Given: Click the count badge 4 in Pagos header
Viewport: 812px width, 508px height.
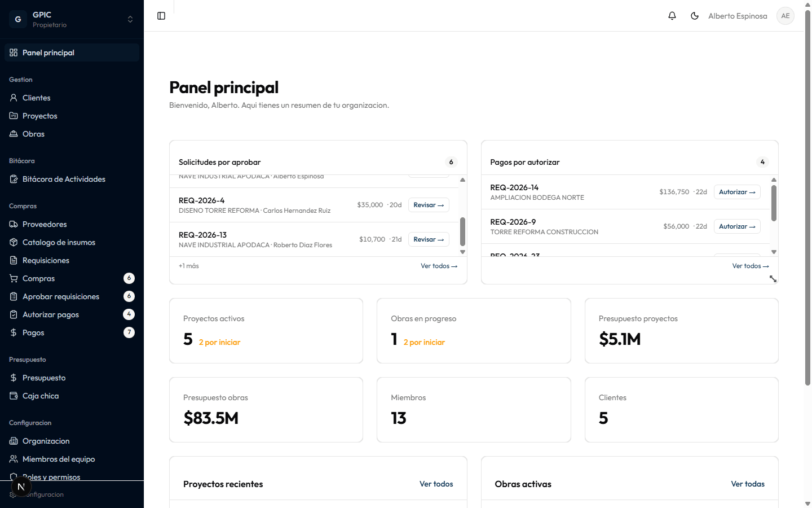Looking at the screenshot, I should (762, 162).
